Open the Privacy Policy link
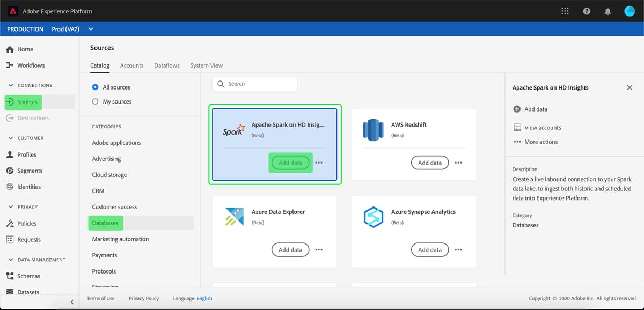The width and height of the screenshot is (644, 310). (x=143, y=298)
